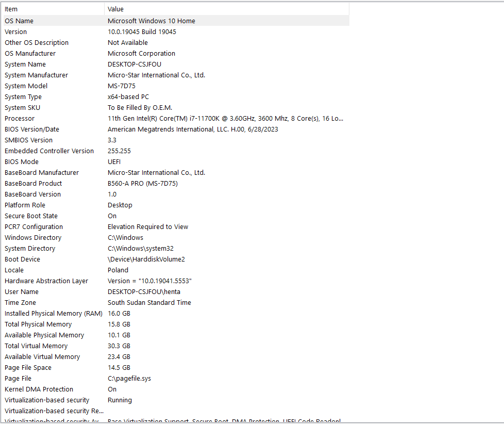This screenshot has width=504, height=424.
Task: Click Virtualization-based security Running value
Action: point(120,400)
